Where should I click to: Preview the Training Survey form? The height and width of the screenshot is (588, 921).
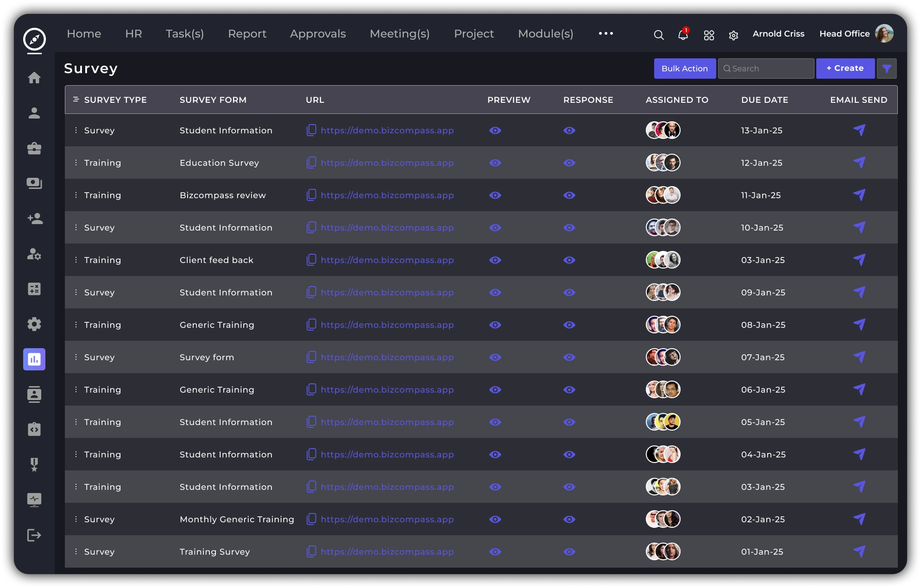click(x=495, y=552)
